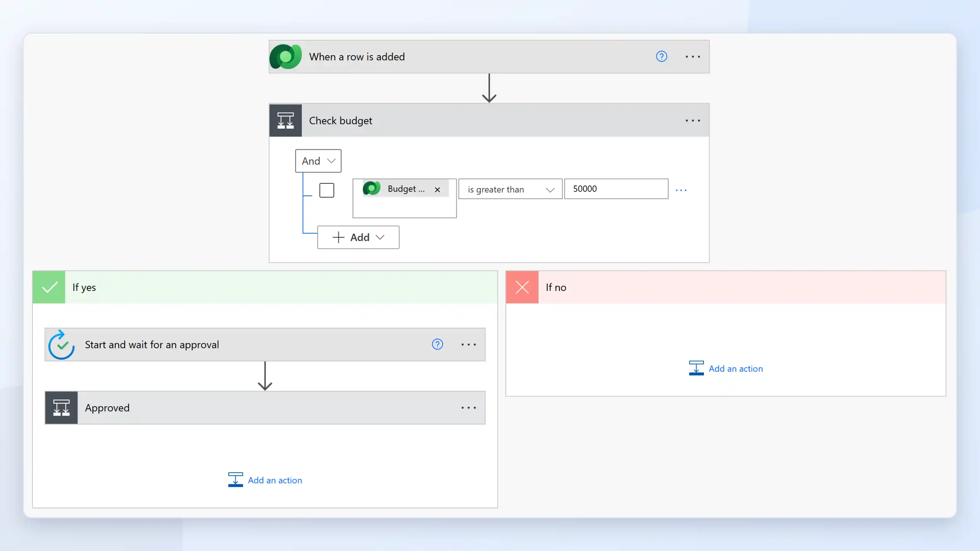Open the condition row ellipsis menu
The height and width of the screenshot is (551, 980).
click(x=681, y=190)
